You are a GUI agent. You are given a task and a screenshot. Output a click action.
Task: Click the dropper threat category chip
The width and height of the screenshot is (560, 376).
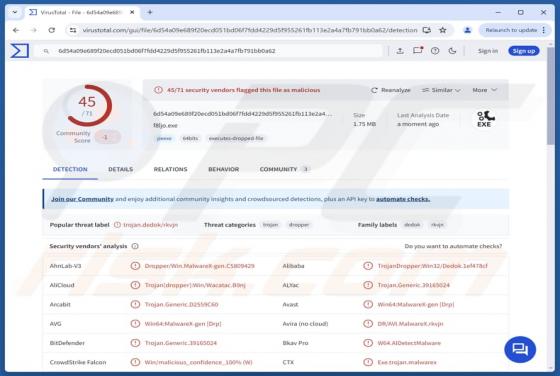click(299, 225)
